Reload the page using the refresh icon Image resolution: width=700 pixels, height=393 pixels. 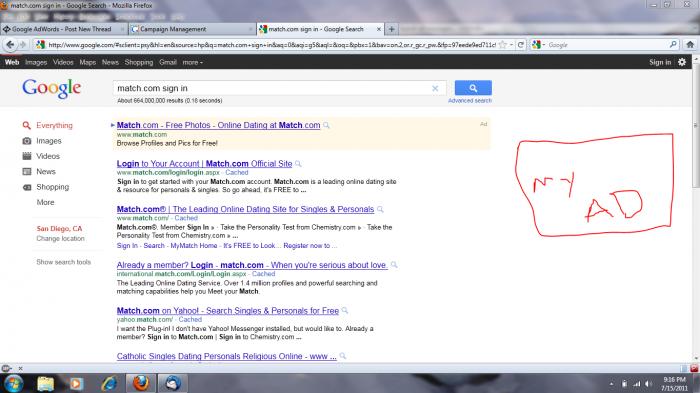521,45
